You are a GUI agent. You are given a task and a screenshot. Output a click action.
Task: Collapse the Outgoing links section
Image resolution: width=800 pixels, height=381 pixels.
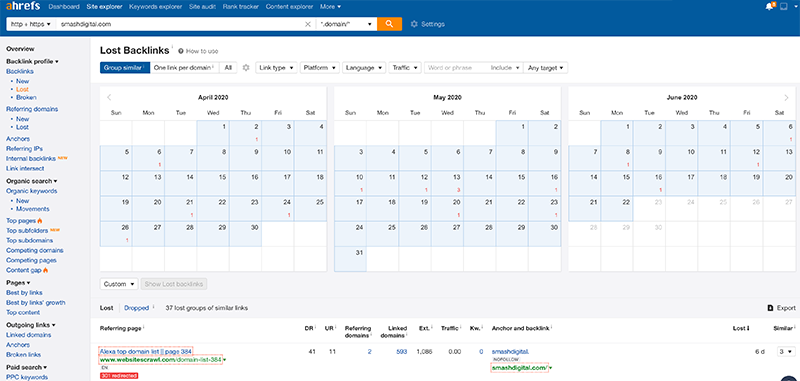point(31,324)
